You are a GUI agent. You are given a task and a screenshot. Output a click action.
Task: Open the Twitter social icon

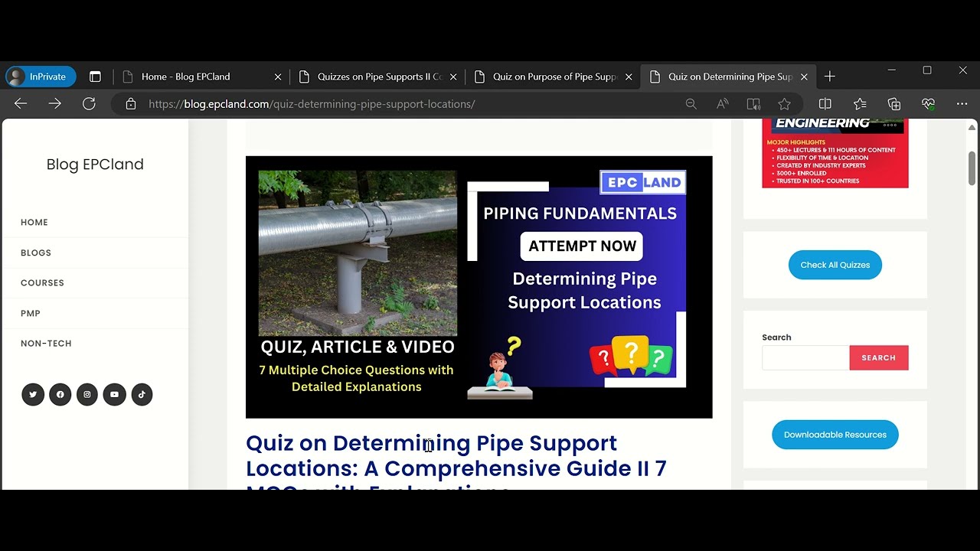[33, 395]
